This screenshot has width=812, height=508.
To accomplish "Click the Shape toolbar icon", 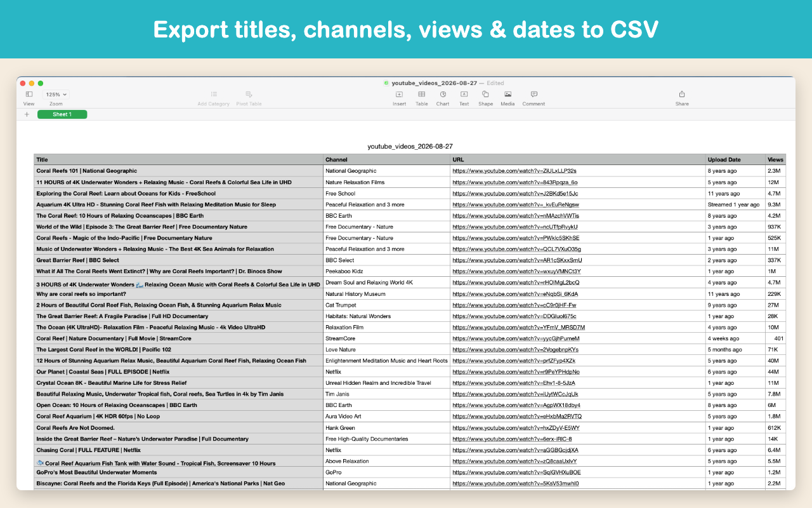I will pyautogui.click(x=485, y=94).
